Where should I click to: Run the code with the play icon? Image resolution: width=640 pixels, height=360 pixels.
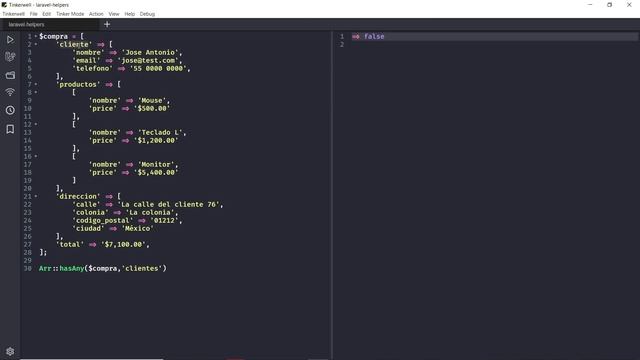click(x=10, y=40)
